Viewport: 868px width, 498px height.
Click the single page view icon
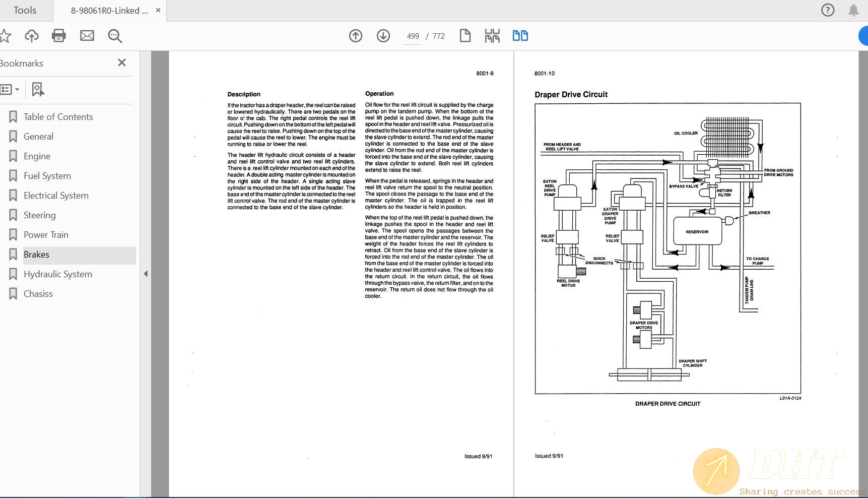pos(465,36)
